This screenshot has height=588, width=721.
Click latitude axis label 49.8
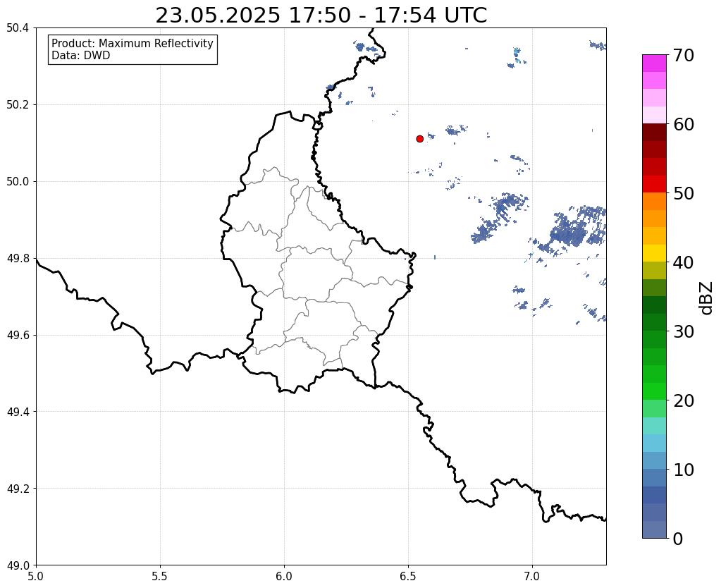18,259
